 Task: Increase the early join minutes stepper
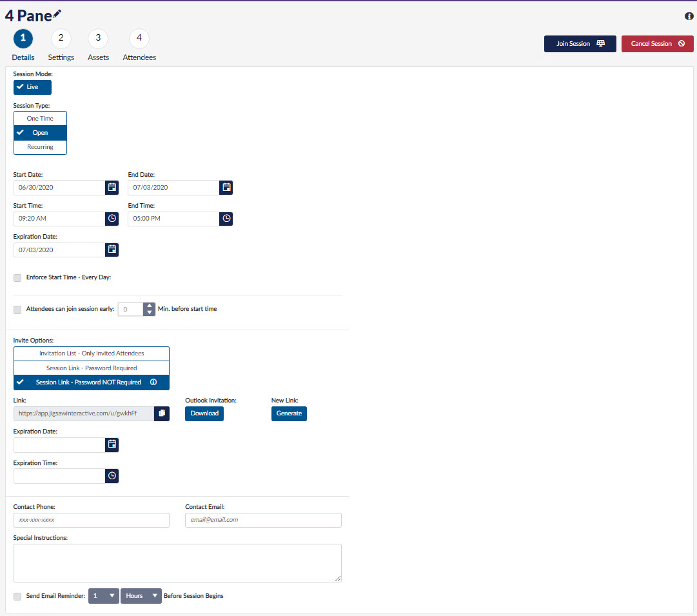point(150,306)
